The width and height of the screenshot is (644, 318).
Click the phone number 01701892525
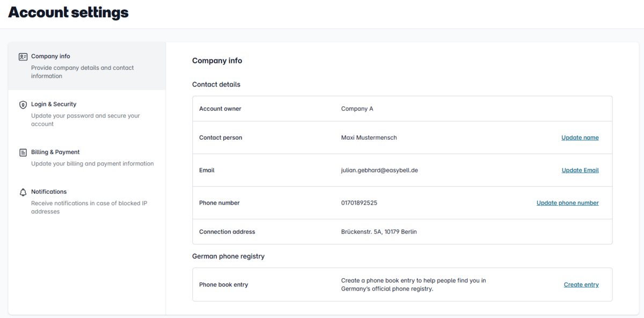point(359,203)
